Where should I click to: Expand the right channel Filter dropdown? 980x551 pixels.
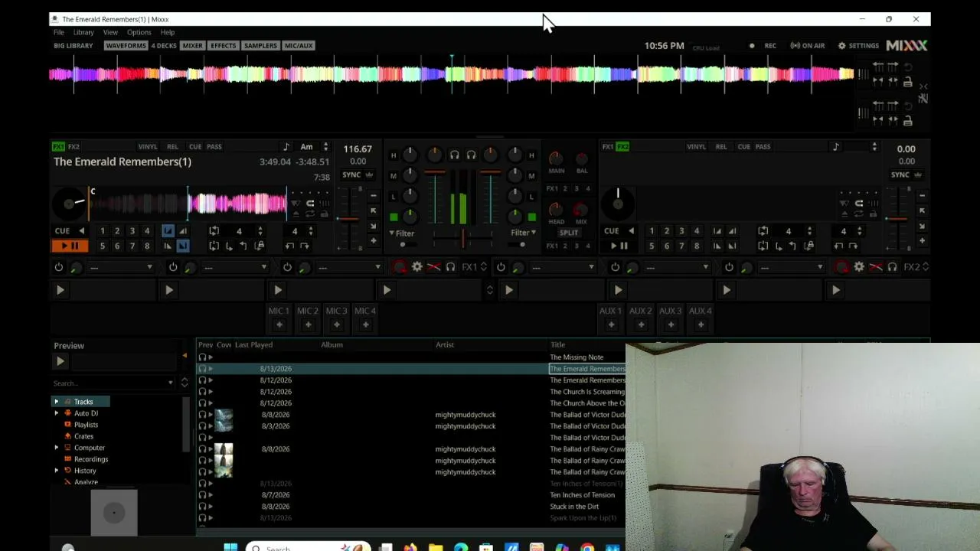pyautogui.click(x=523, y=233)
